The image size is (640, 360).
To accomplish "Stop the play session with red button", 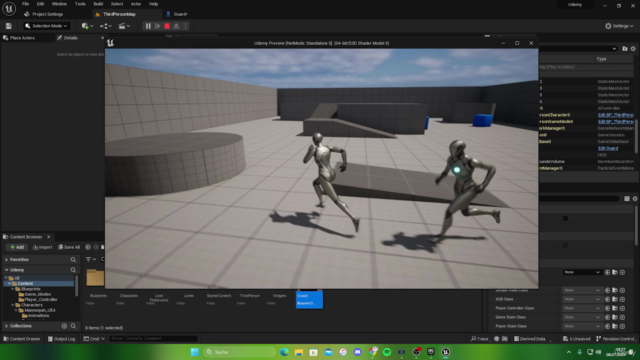I will point(167,26).
